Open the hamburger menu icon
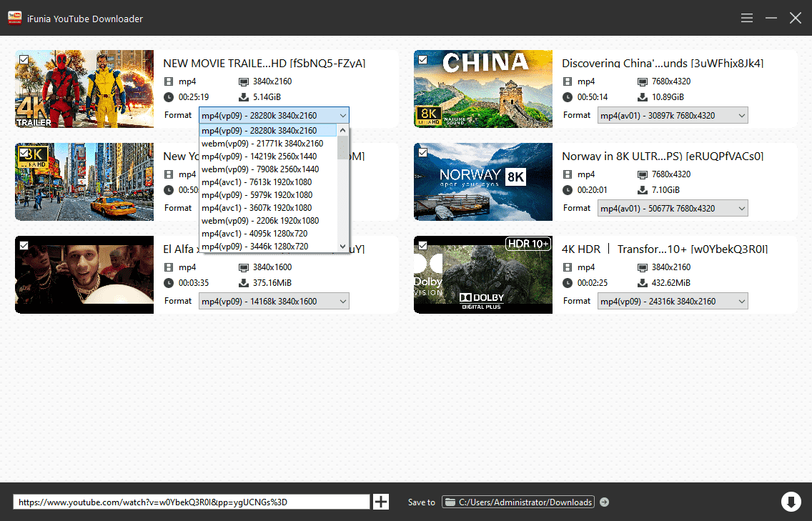The width and height of the screenshot is (812, 521). (747, 18)
